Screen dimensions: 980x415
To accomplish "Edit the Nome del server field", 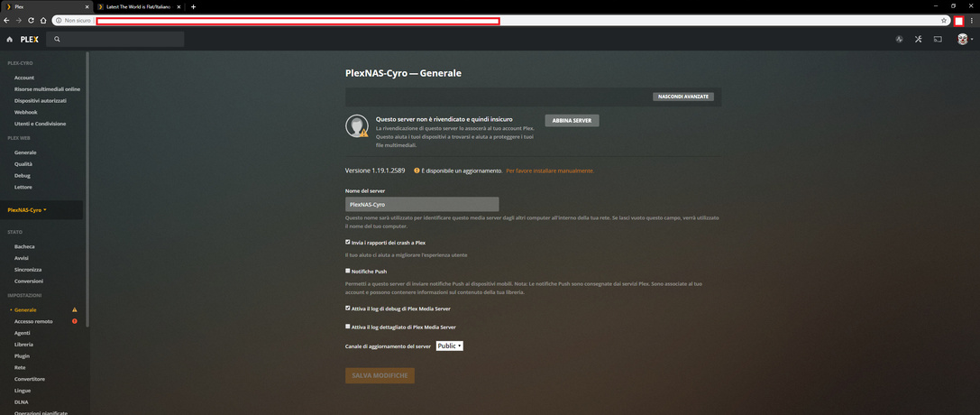I will (x=422, y=205).
